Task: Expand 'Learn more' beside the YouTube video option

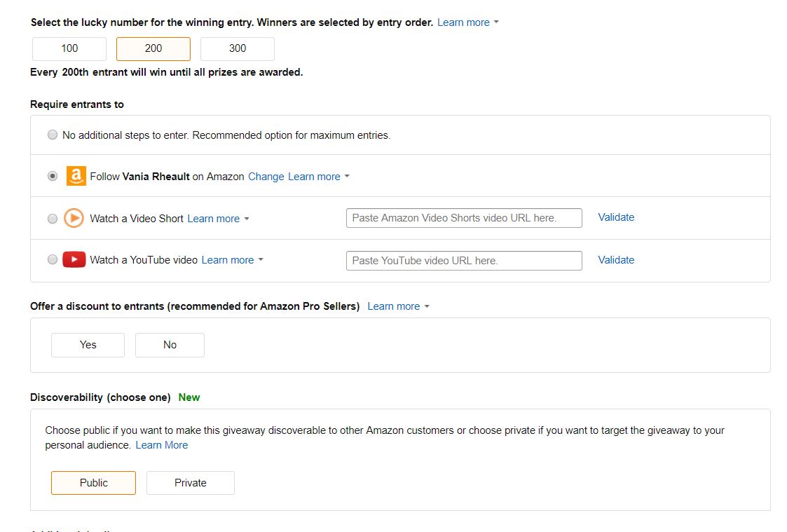Action: pyautogui.click(x=227, y=259)
